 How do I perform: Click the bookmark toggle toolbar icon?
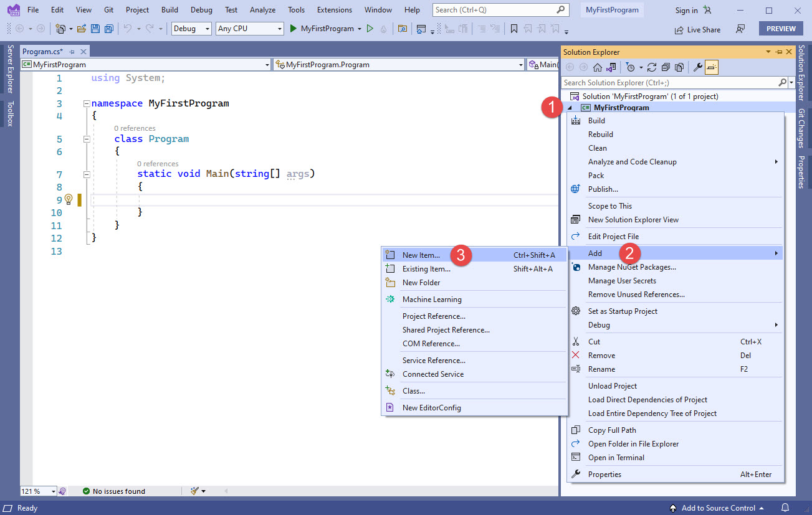(x=514, y=29)
